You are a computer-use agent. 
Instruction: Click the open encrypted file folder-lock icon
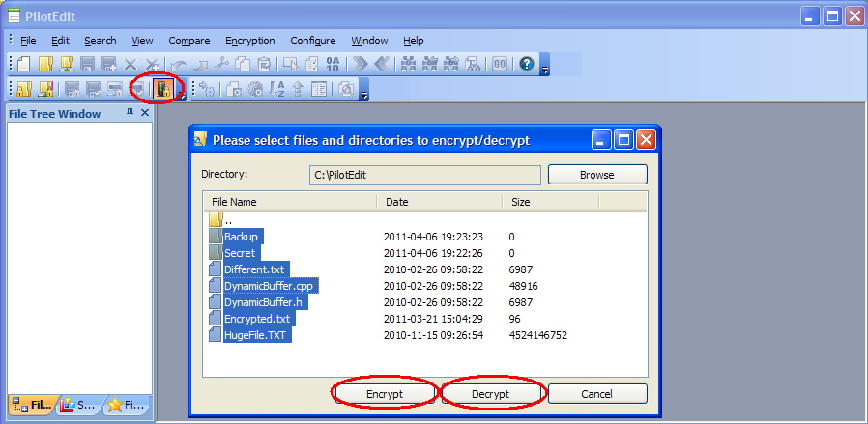pos(24,89)
